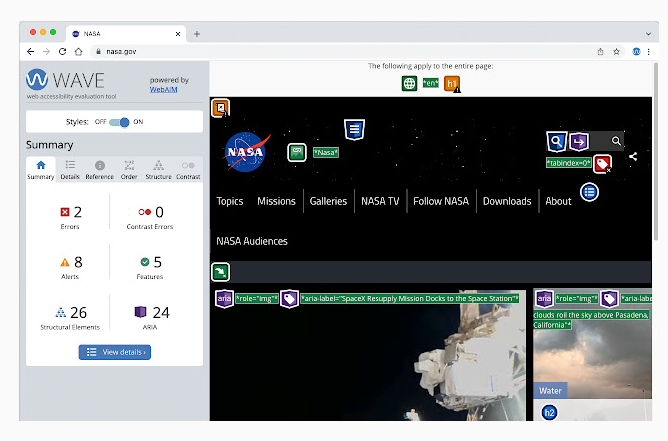Click the WAVE language globe icon

409,83
